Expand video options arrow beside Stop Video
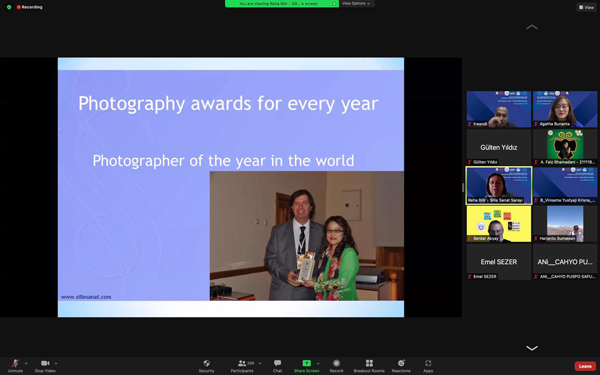This screenshot has width=600, height=375. point(56,363)
